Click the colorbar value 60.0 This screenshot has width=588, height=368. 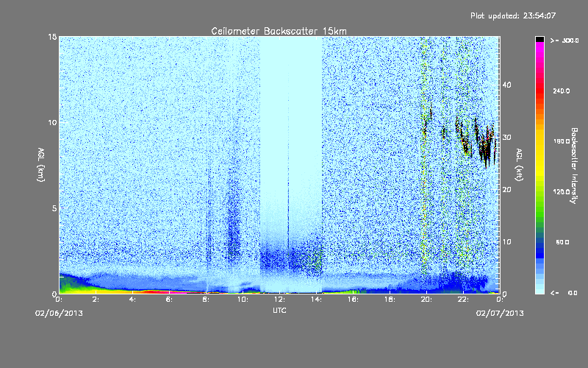(562, 243)
